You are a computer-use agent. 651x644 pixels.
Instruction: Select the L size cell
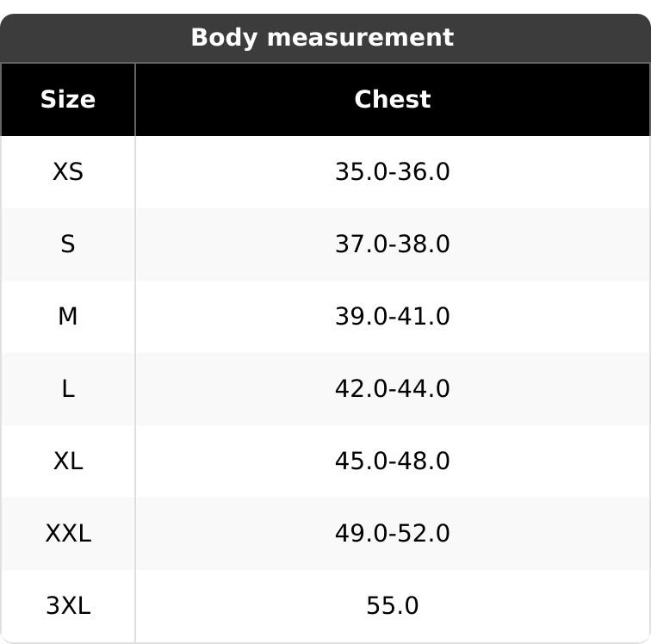68,389
